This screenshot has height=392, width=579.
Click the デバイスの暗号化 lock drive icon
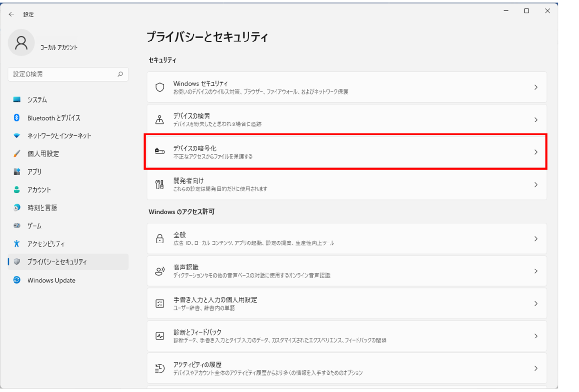[x=160, y=152]
